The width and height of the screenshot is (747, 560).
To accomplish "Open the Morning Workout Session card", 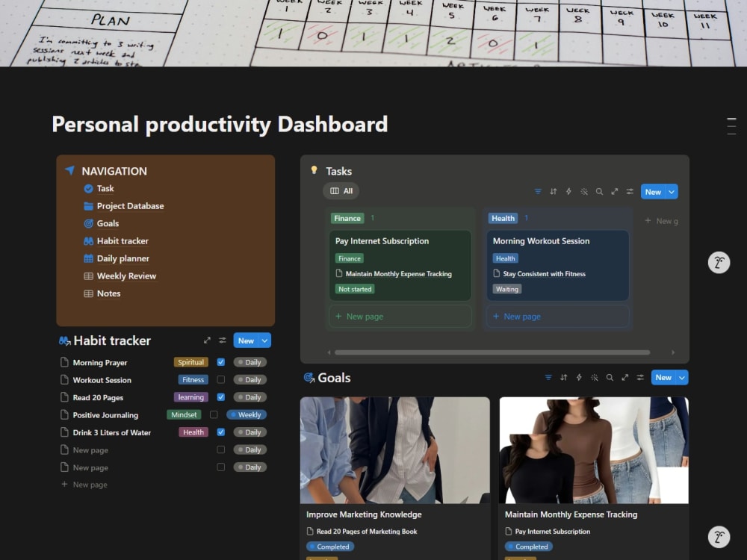I will point(557,265).
